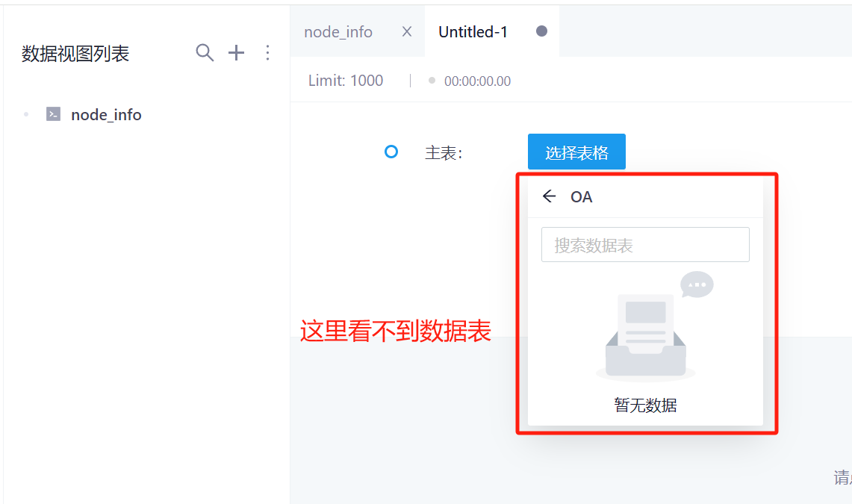Click the Limit: 1000 setting

point(346,81)
